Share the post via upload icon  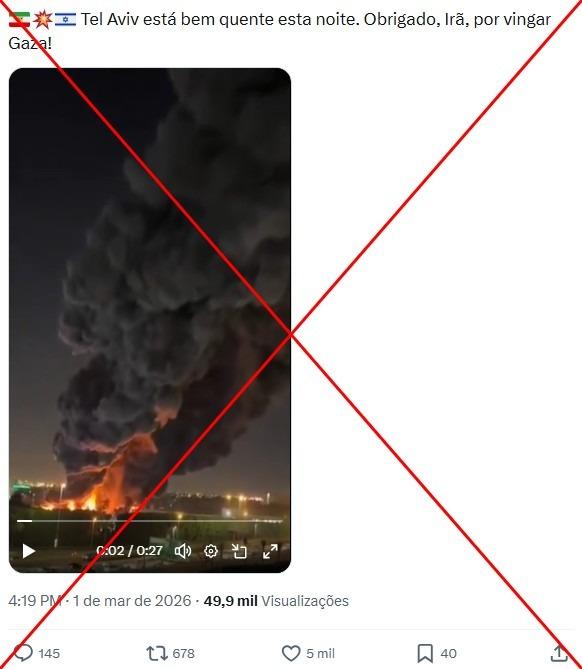click(559, 653)
